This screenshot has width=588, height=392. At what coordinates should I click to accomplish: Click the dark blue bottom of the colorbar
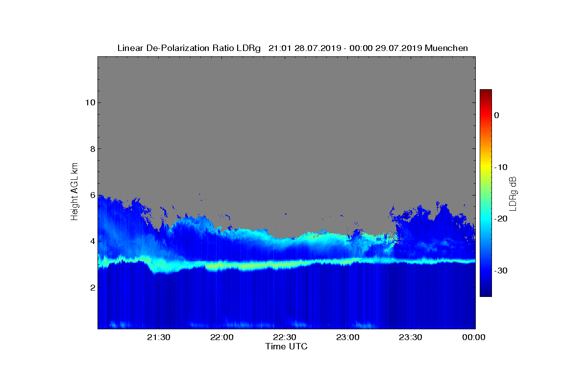coord(486,293)
